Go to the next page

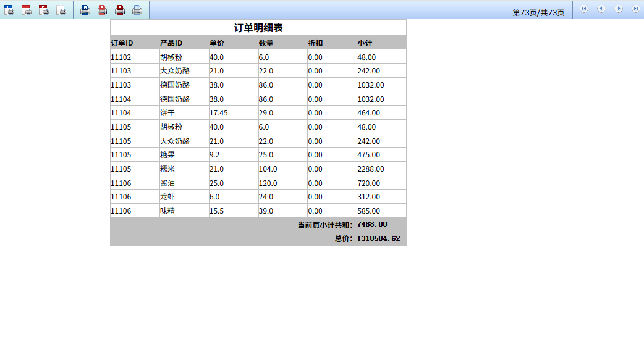pos(619,9)
